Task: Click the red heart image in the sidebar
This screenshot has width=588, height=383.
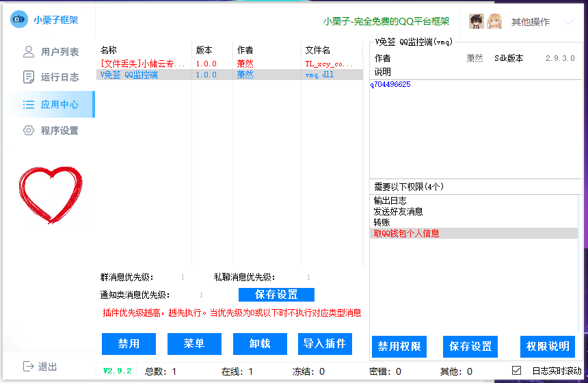Action: [51, 195]
